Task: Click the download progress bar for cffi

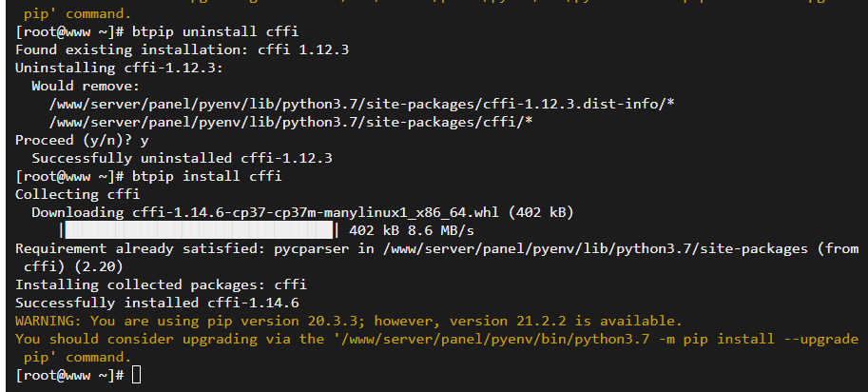Action: pyautogui.click(x=199, y=230)
